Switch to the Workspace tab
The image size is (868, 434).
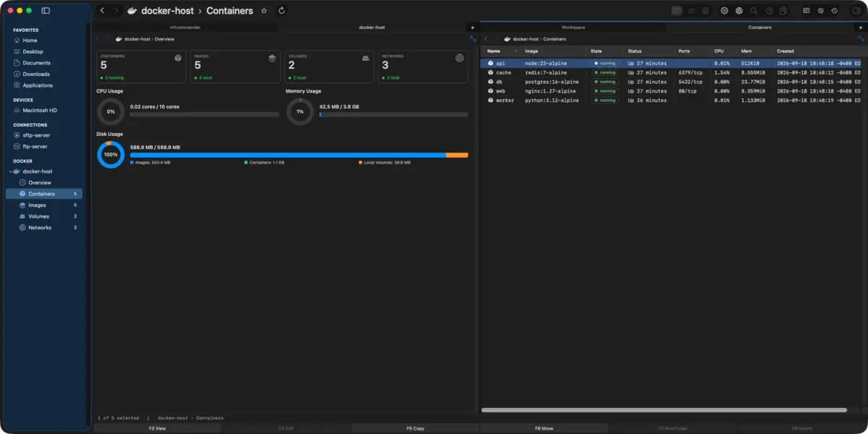pyautogui.click(x=573, y=27)
